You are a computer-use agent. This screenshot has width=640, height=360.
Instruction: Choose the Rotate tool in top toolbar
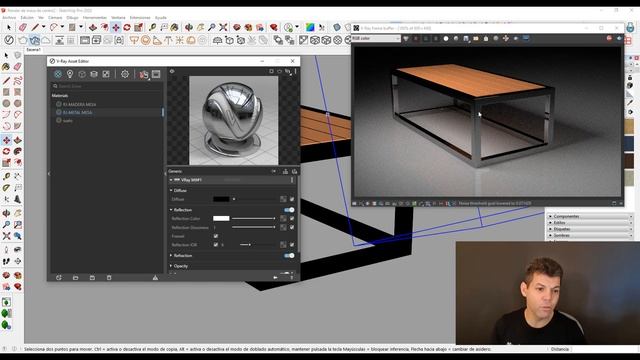127,27
